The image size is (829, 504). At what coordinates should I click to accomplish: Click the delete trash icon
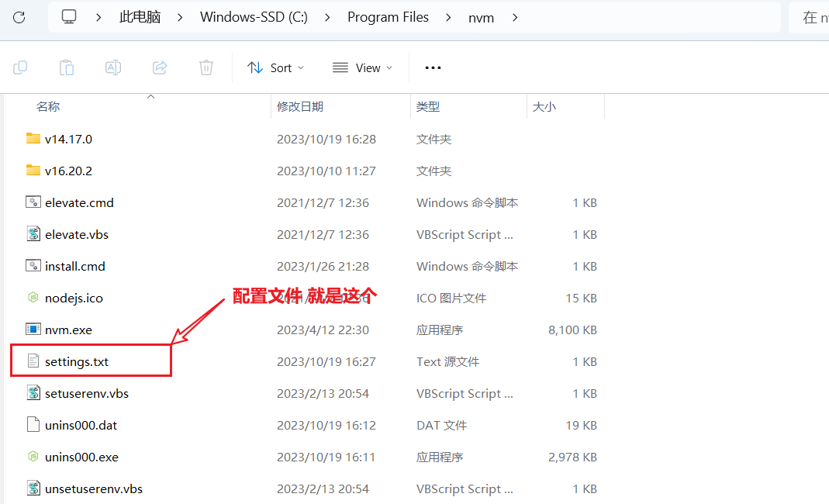[206, 67]
